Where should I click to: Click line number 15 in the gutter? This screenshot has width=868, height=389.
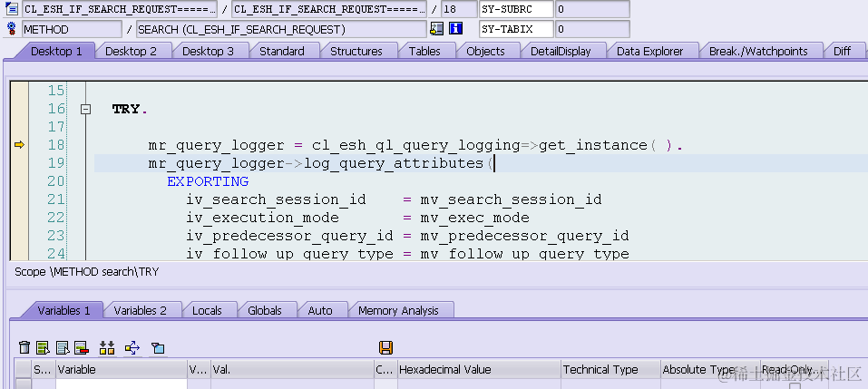coord(56,91)
